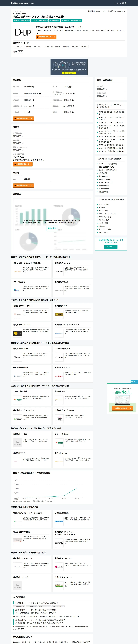This screenshot has height=644, width=138.
Task: Click the 化粧品輸入 keyword chip
Action: coord(84,47)
